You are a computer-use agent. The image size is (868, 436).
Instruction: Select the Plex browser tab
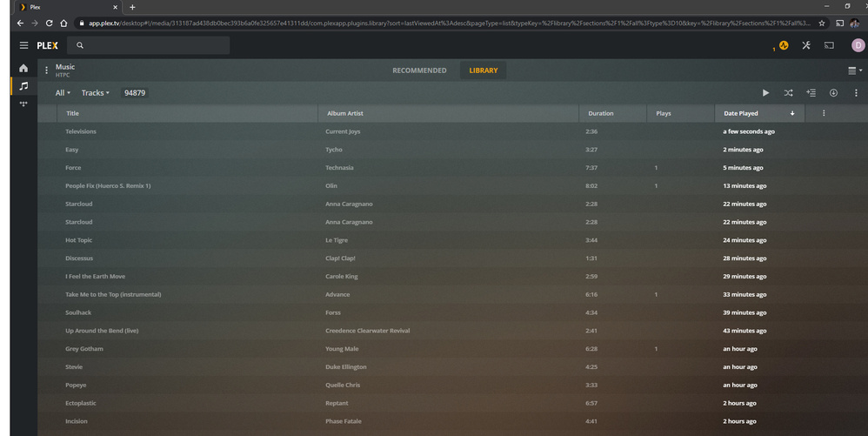click(x=68, y=7)
